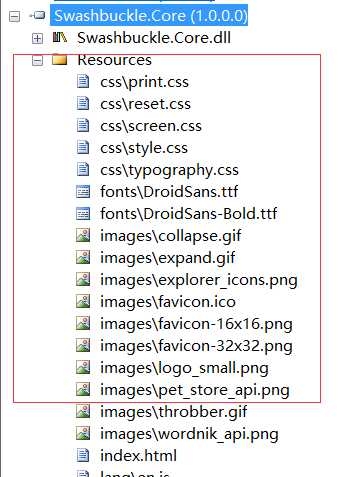361x477 pixels.
Task: Select the css\screen.css resource
Action: 151,126
